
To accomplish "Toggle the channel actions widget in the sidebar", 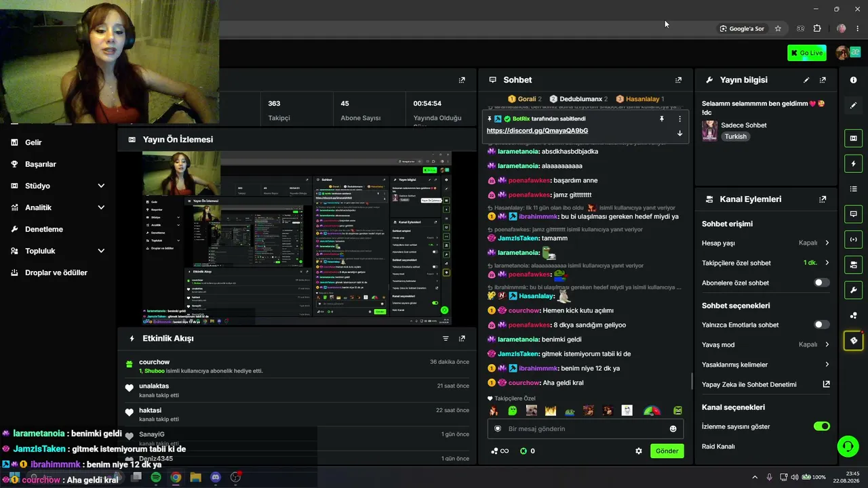I will 853,264.
